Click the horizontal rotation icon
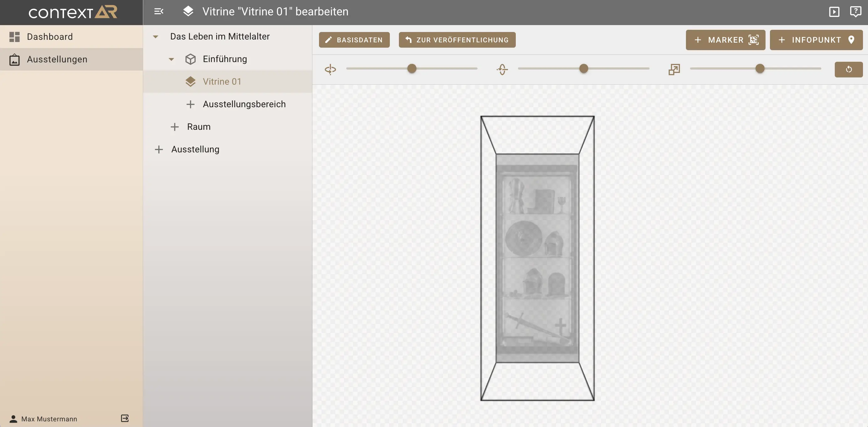This screenshot has height=427, width=868. point(330,69)
